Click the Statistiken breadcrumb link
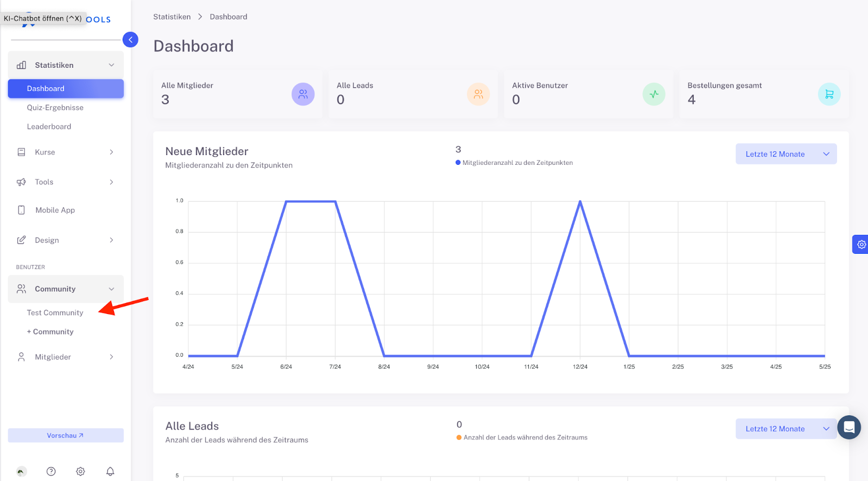868x481 pixels. (172, 17)
